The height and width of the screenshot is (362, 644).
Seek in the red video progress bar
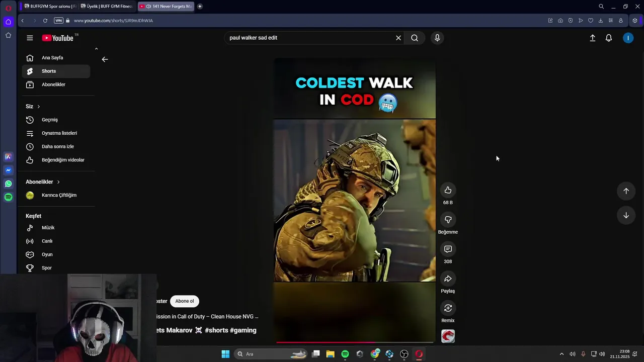click(354, 342)
